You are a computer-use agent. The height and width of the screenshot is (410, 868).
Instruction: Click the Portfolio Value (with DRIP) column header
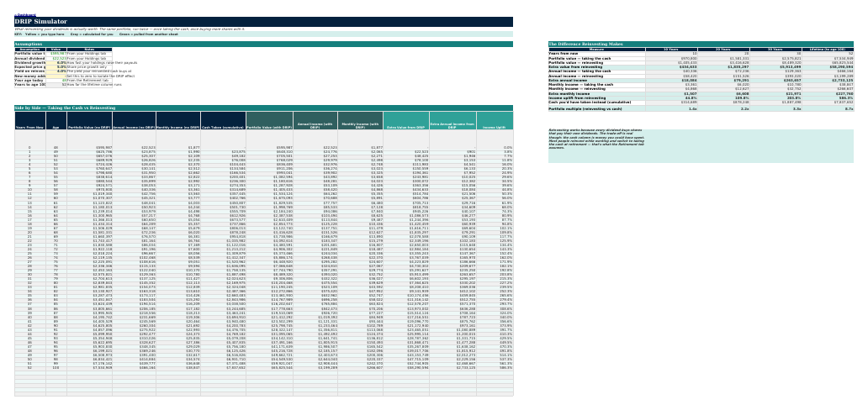pos(269,121)
